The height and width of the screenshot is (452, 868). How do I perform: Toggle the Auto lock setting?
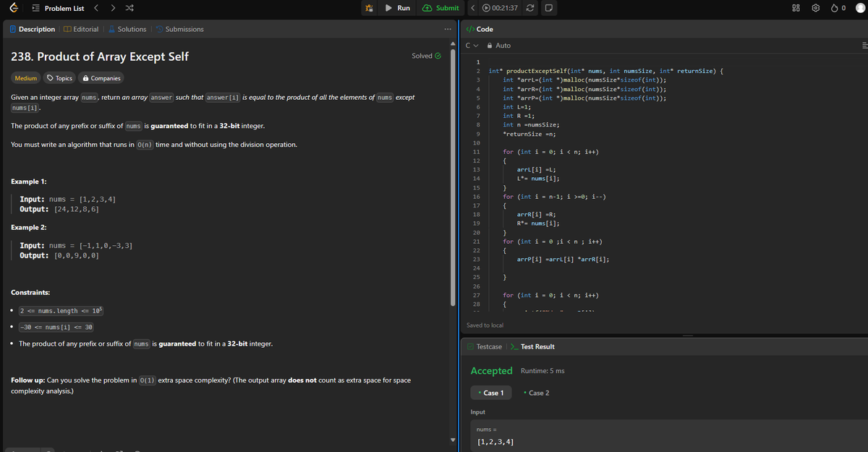click(498, 45)
